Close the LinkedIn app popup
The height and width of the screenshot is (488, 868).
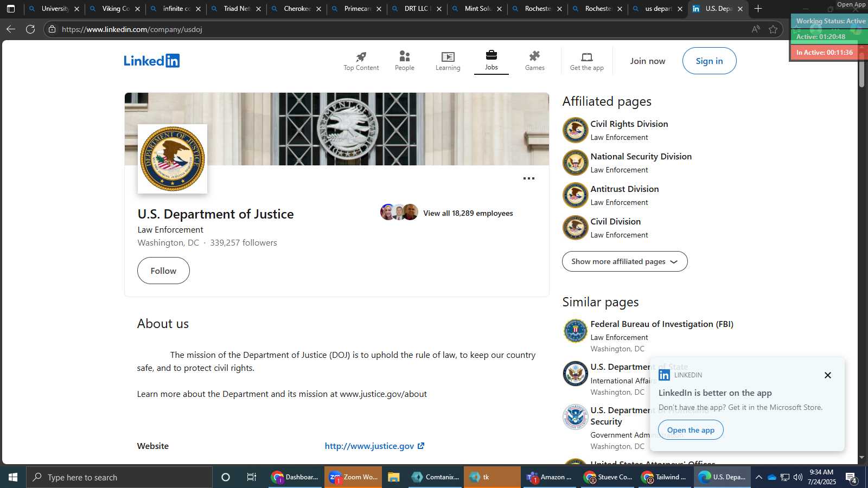click(x=827, y=375)
